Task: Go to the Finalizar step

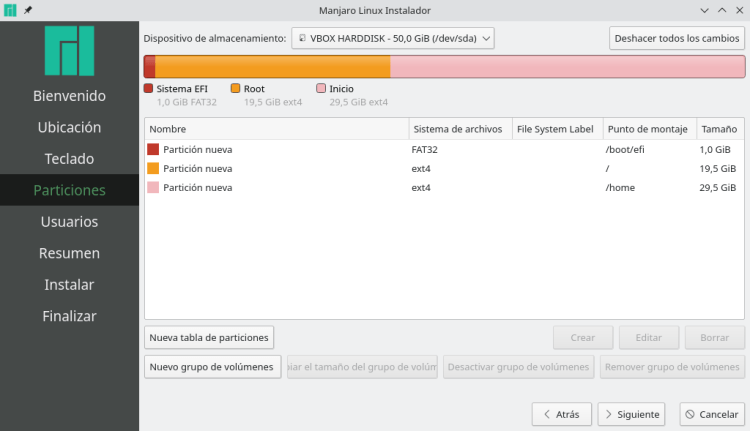Action: click(69, 316)
